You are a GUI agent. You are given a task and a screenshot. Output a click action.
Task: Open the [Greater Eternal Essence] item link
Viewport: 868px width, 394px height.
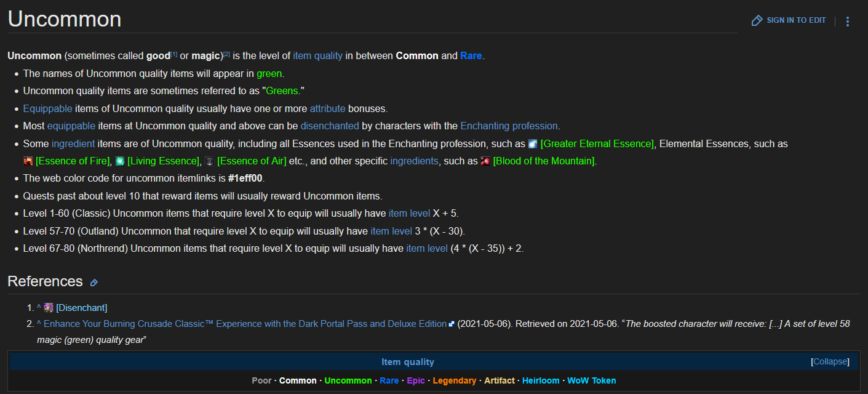pos(597,143)
